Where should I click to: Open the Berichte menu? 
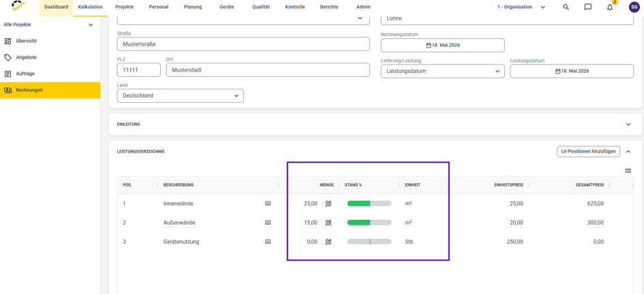pyautogui.click(x=329, y=7)
